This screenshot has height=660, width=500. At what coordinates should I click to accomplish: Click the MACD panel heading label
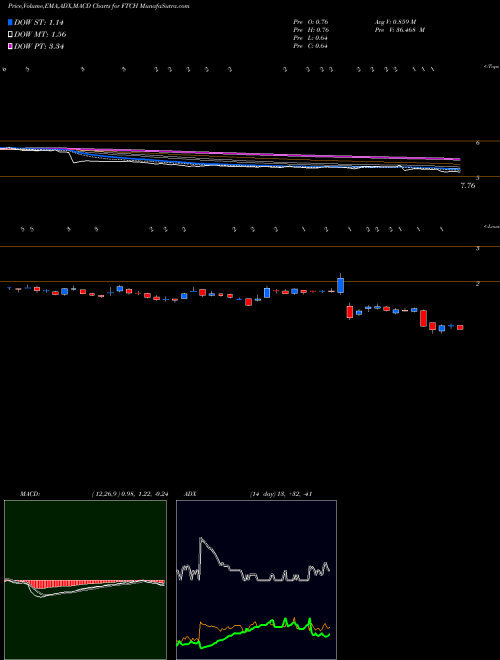29,494
